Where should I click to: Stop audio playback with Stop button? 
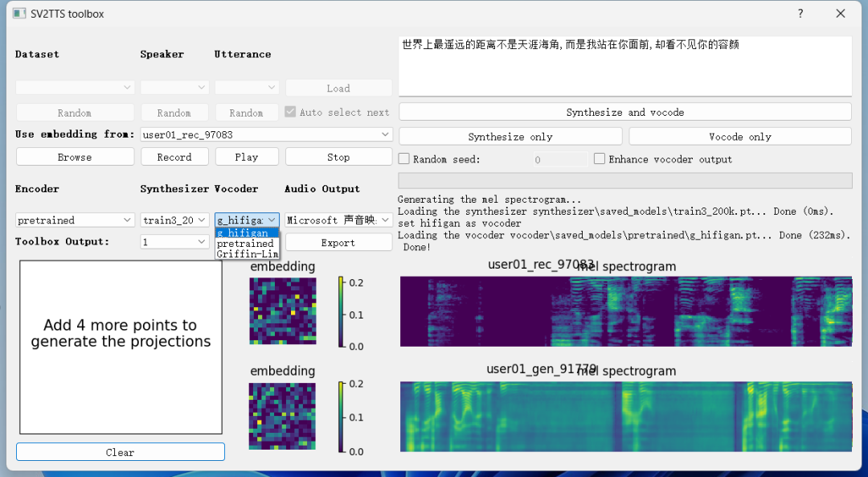[338, 157]
